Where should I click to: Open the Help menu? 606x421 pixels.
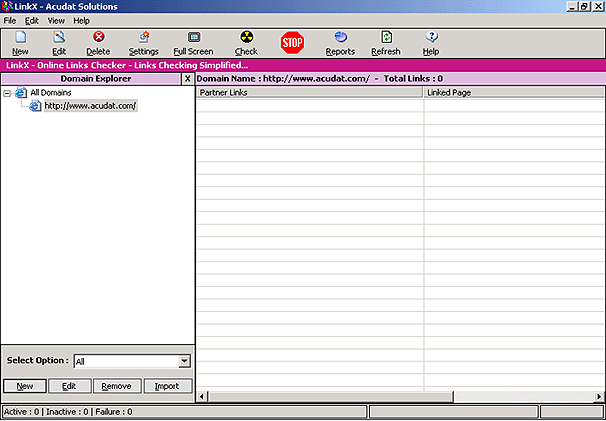point(82,21)
